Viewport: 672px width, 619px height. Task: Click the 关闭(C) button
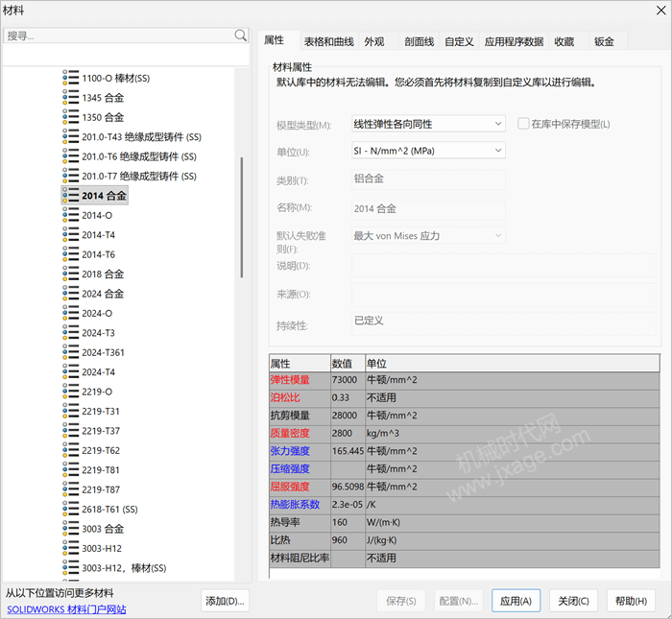(x=573, y=601)
